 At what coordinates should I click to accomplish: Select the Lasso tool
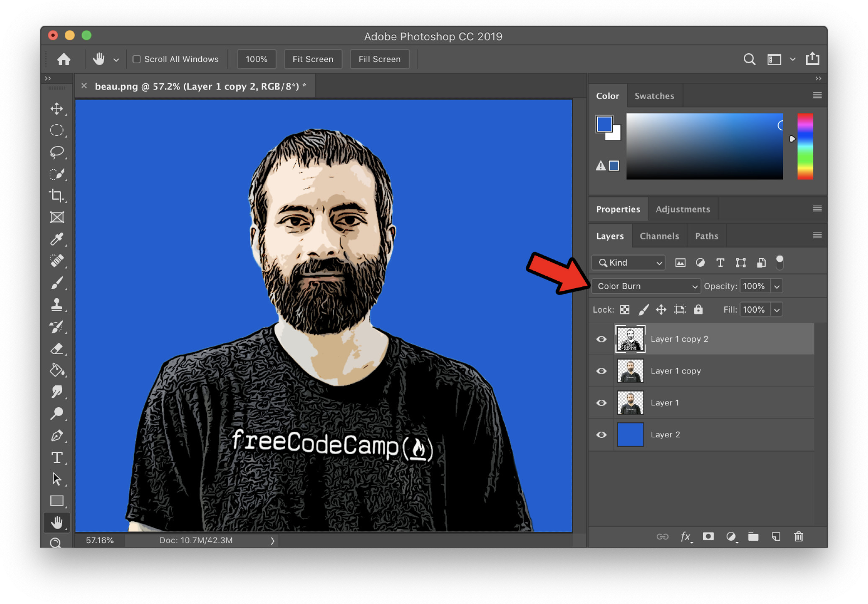[56, 152]
